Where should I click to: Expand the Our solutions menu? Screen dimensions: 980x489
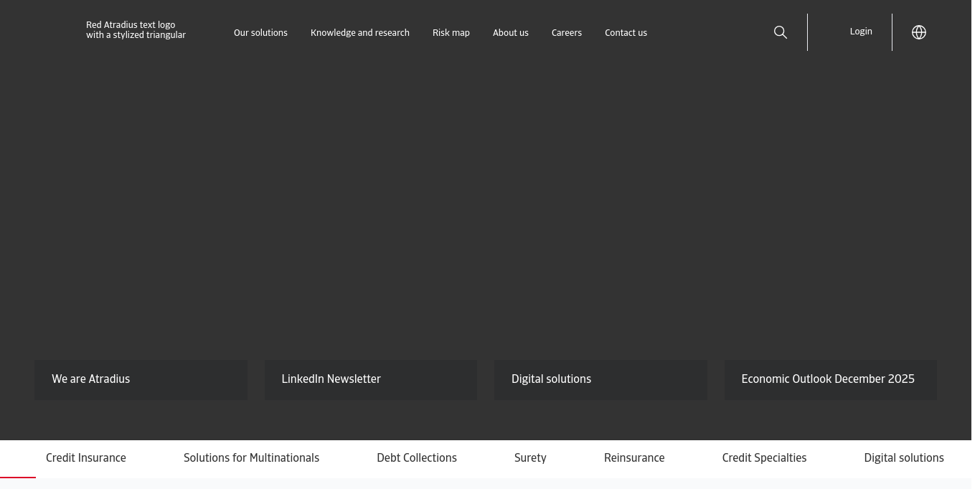(260, 33)
